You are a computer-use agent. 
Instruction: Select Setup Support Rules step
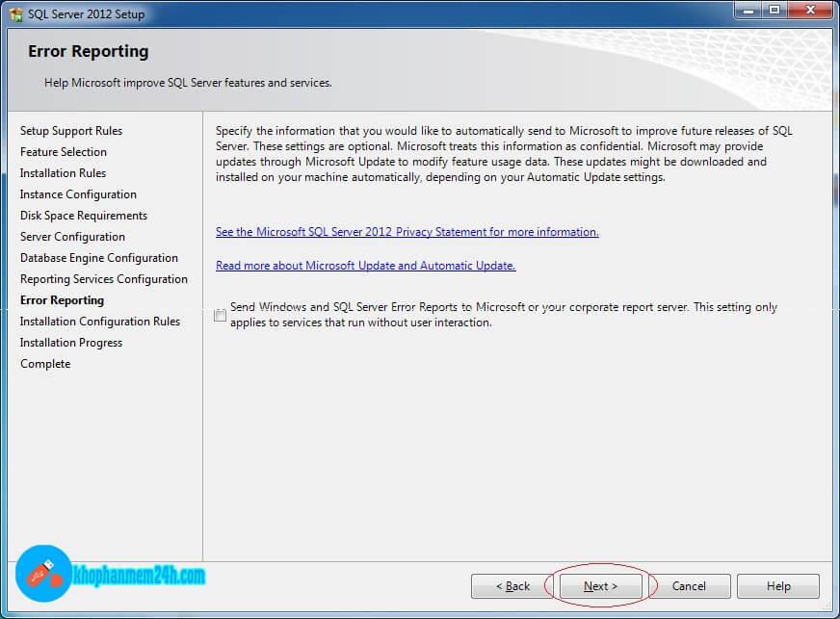pyautogui.click(x=71, y=131)
